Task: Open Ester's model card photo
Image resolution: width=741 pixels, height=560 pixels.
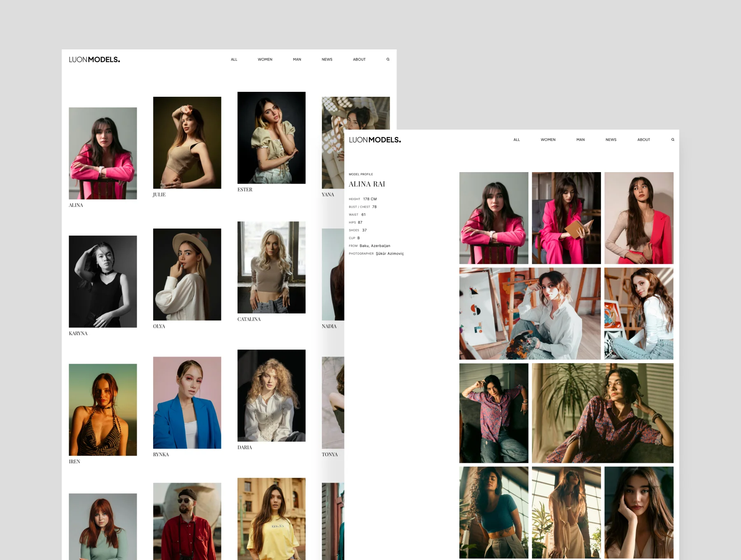Action: [x=271, y=138]
